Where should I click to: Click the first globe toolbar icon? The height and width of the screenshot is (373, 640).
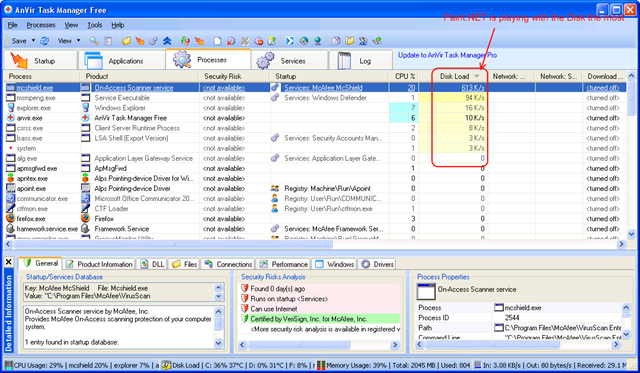click(303, 41)
